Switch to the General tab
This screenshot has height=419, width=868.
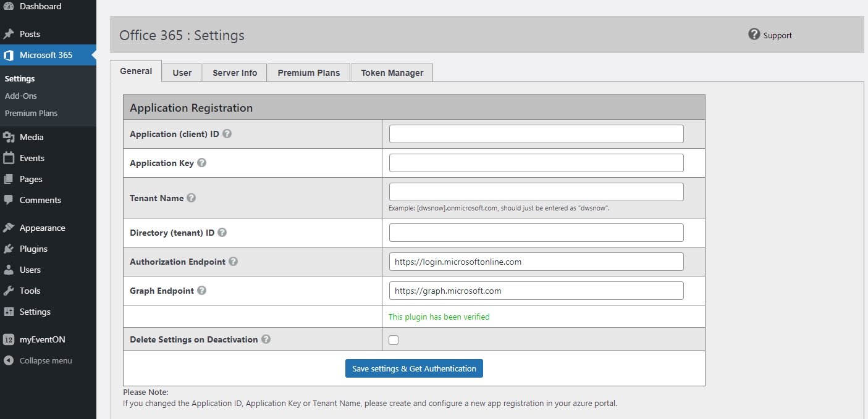[136, 71]
